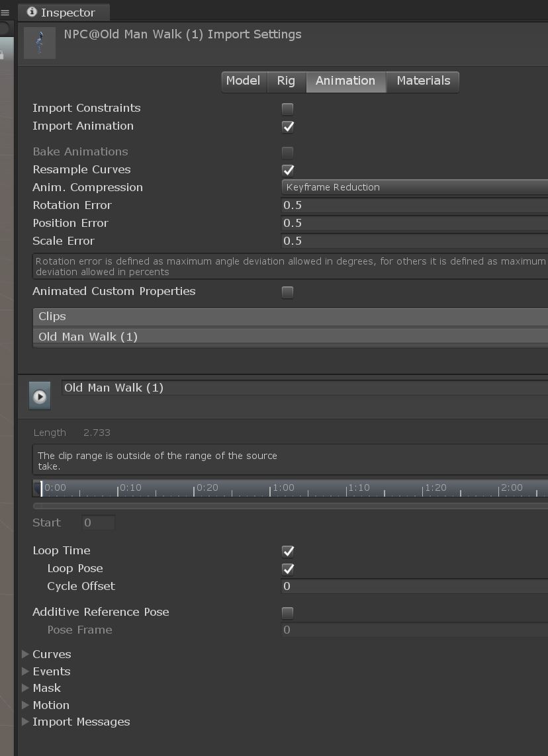Open the Anim. Compression dropdown
The image size is (548, 756).
pyautogui.click(x=414, y=187)
